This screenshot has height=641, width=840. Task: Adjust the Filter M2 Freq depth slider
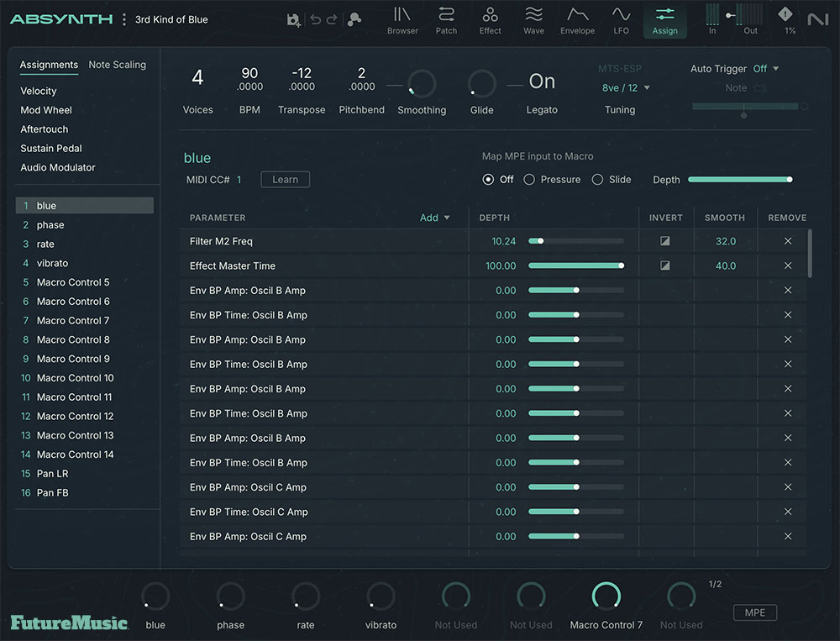[x=576, y=241]
